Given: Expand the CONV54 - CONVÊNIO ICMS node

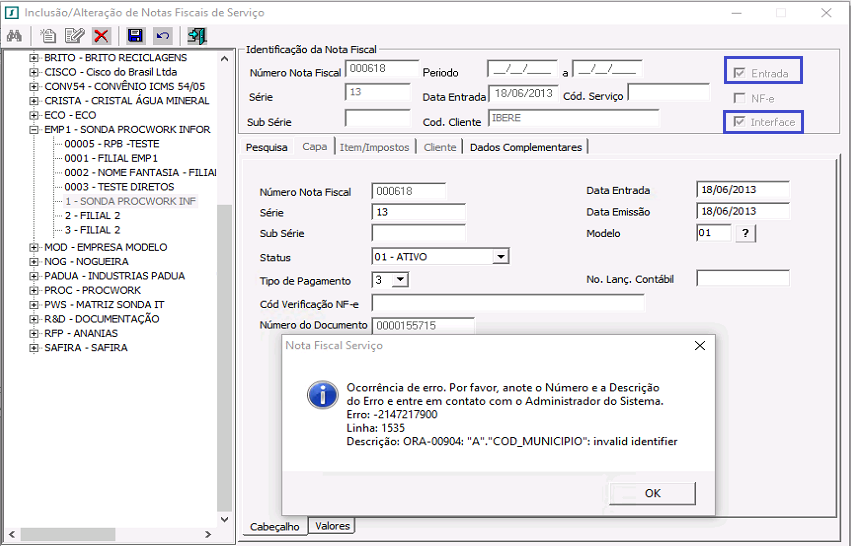Looking at the screenshot, I should (x=34, y=86).
